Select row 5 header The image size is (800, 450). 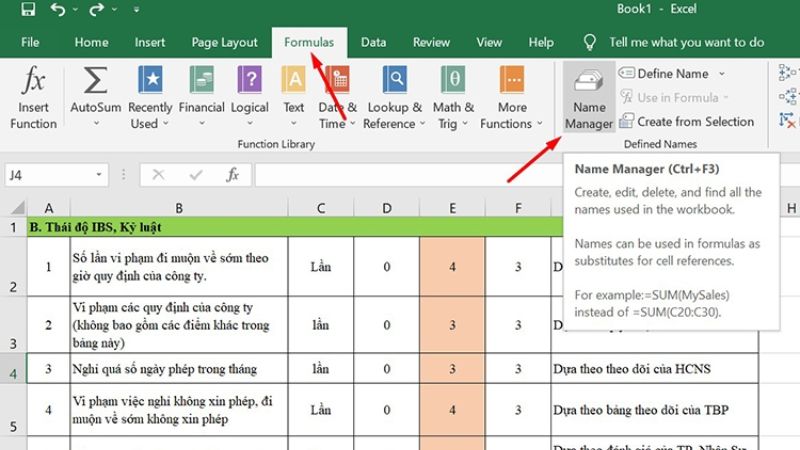click(13, 410)
